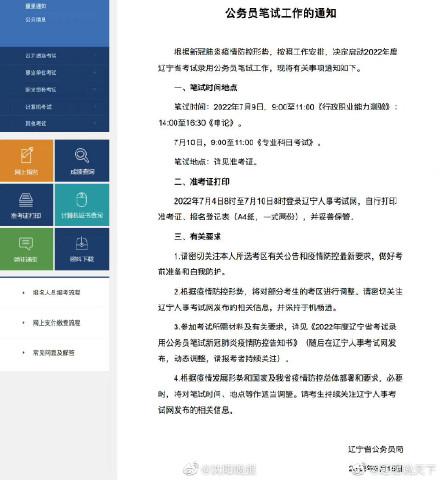Screen dimensions: 440x480
Task: Open the 常见问题及解答 link
Action: tap(54, 353)
